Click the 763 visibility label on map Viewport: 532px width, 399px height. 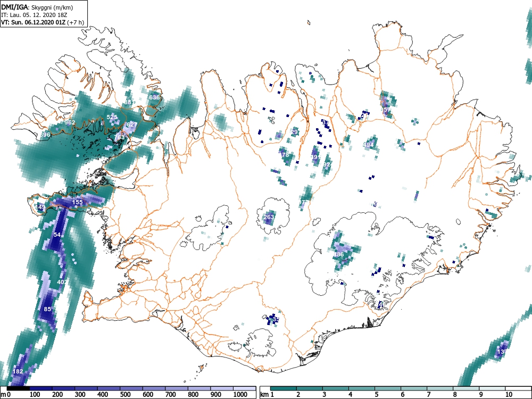click(x=119, y=137)
